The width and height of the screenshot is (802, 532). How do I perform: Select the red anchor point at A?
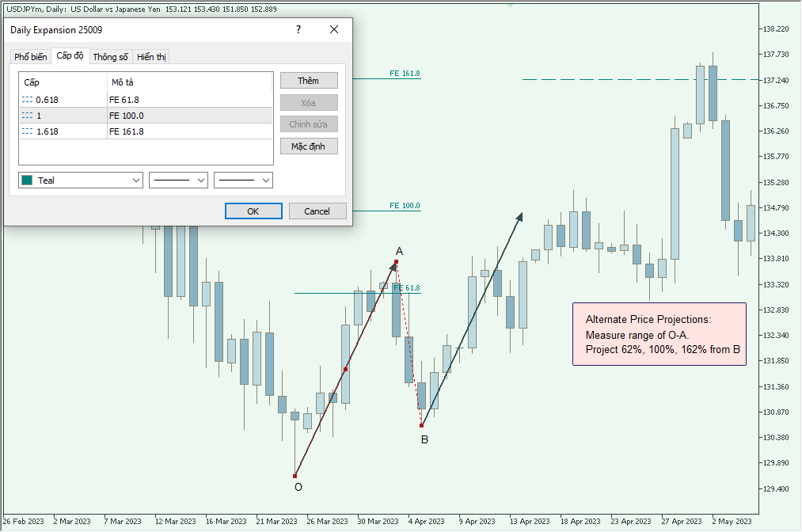point(397,262)
